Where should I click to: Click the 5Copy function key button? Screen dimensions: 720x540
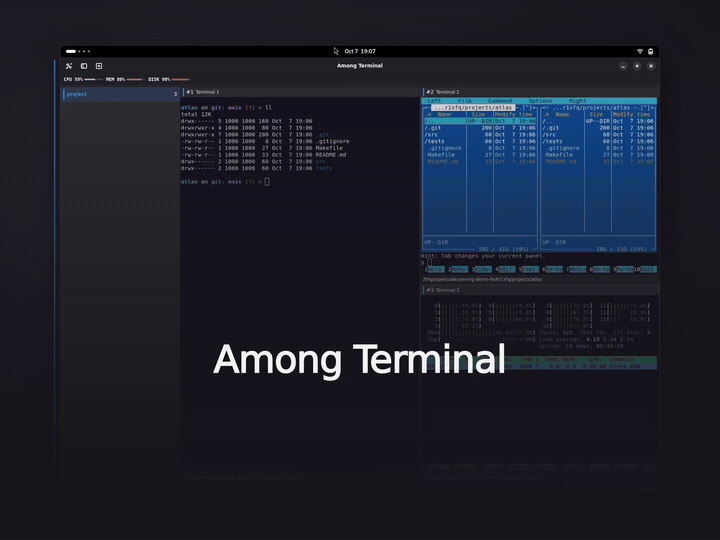[x=529, y=270]
